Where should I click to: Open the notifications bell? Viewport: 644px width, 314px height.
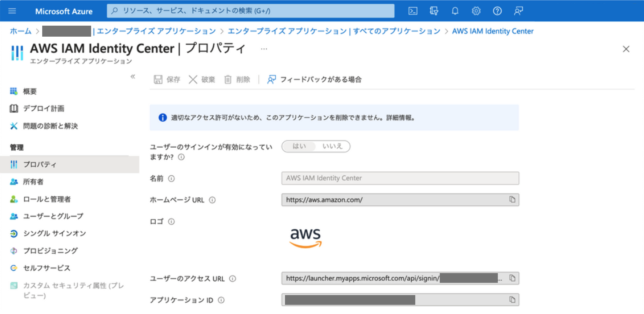455,11
